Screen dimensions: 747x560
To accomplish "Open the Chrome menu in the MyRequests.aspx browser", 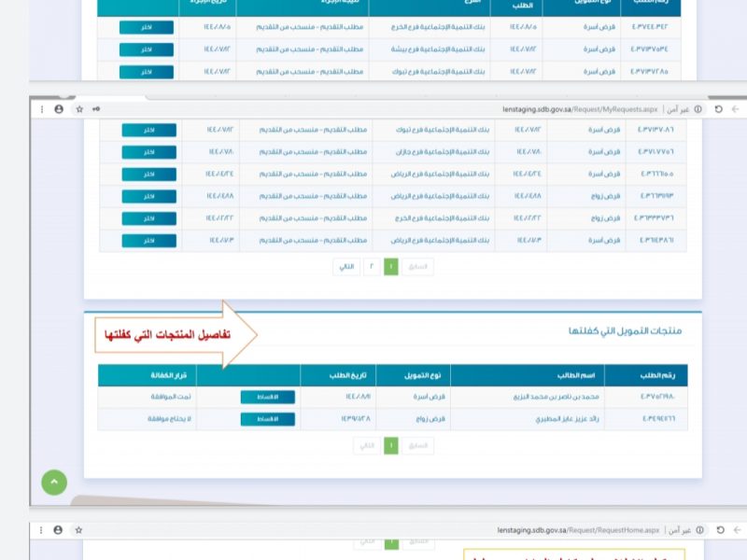I will click(42, 109).
